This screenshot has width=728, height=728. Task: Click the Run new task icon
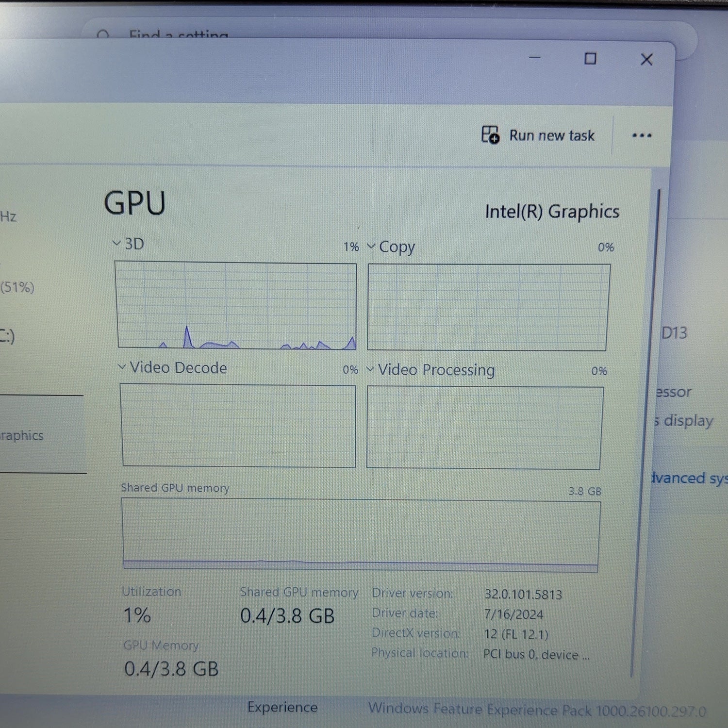coord(490,134)
